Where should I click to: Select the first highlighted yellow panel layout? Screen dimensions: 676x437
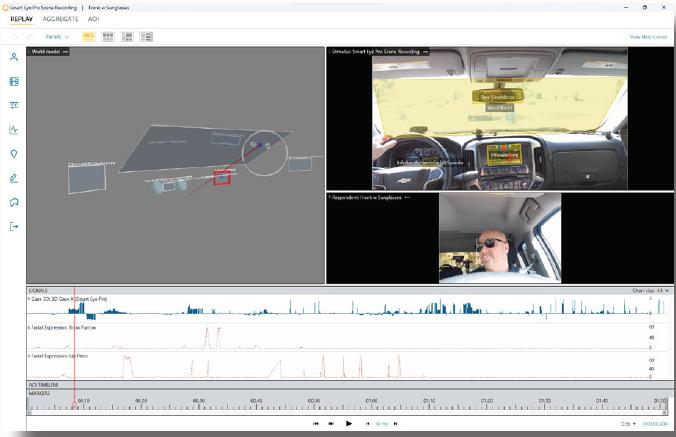pos(88,37)
